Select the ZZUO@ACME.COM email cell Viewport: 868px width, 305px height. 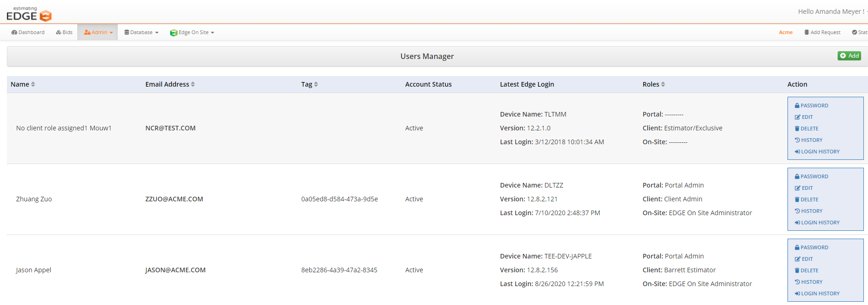point(174,199)
